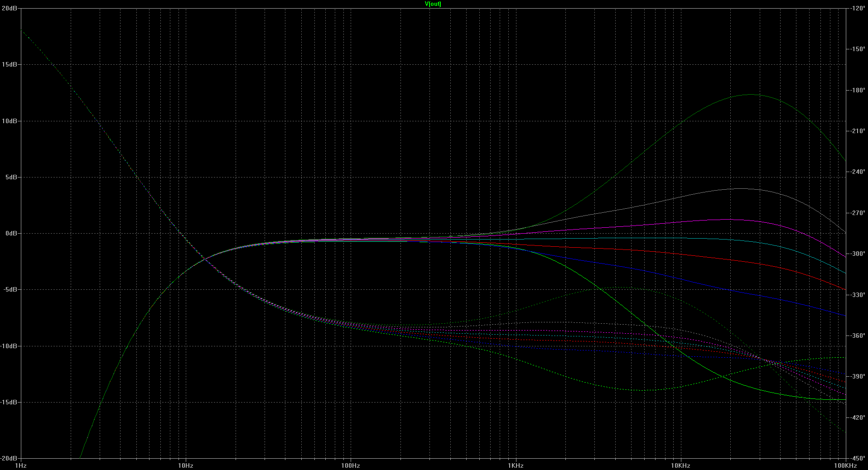Click the -300° phase axis label
868x470 pixels.
858,254
